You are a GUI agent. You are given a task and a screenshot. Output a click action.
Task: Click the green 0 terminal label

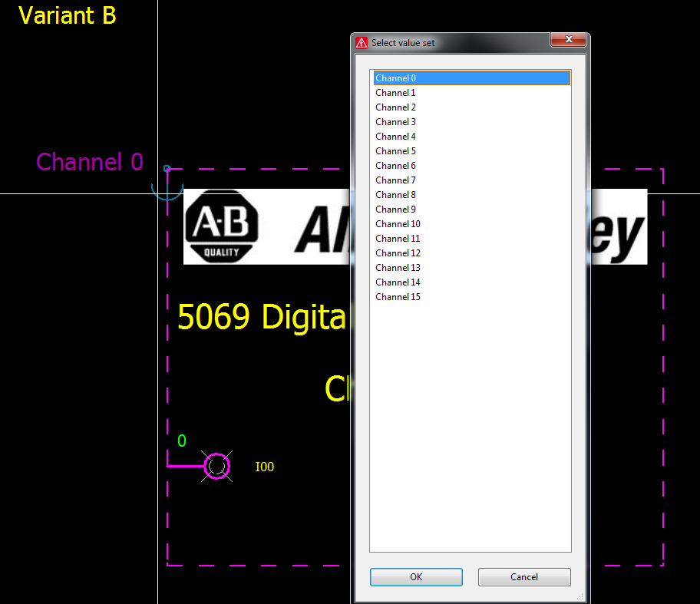tap(181, 441)
